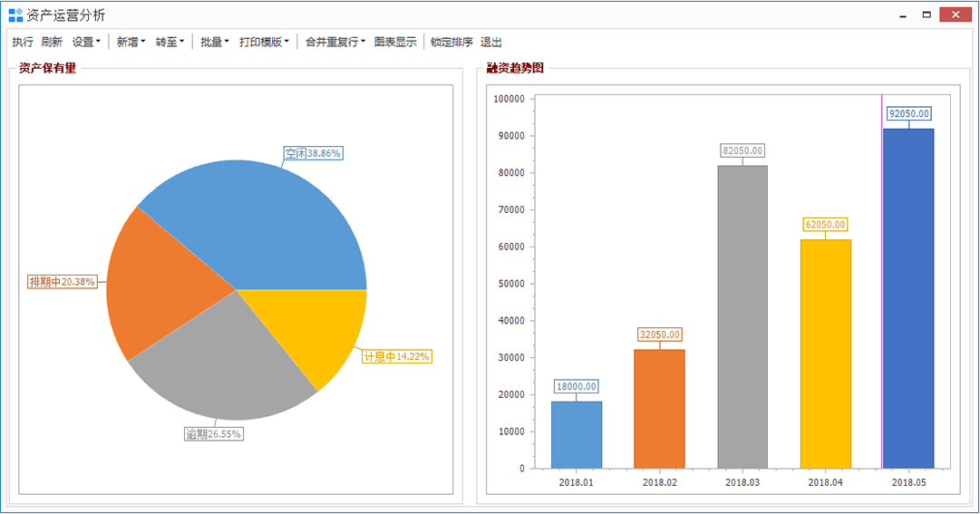Viewport: 980px width, 514px height.
Task: Toggle 图表显示 in the toolbar
Action: pos(395,42)
